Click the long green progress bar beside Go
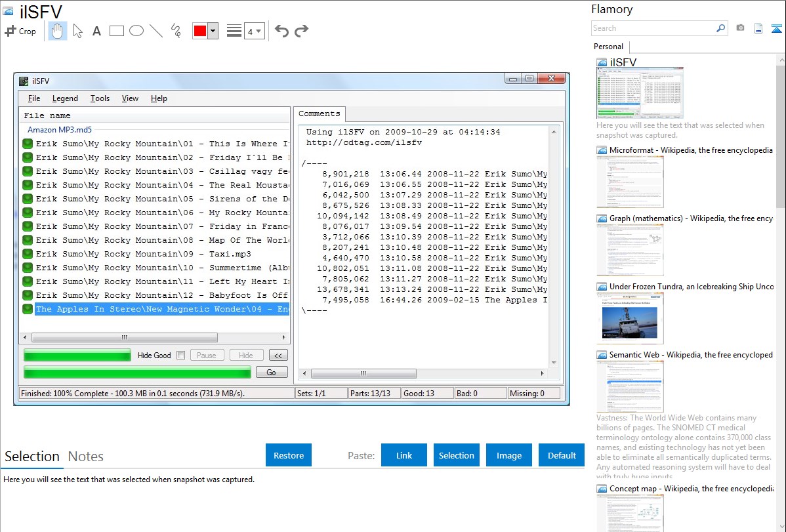The height and width of the screenshot is (532, 786). [x=137, y=373]
